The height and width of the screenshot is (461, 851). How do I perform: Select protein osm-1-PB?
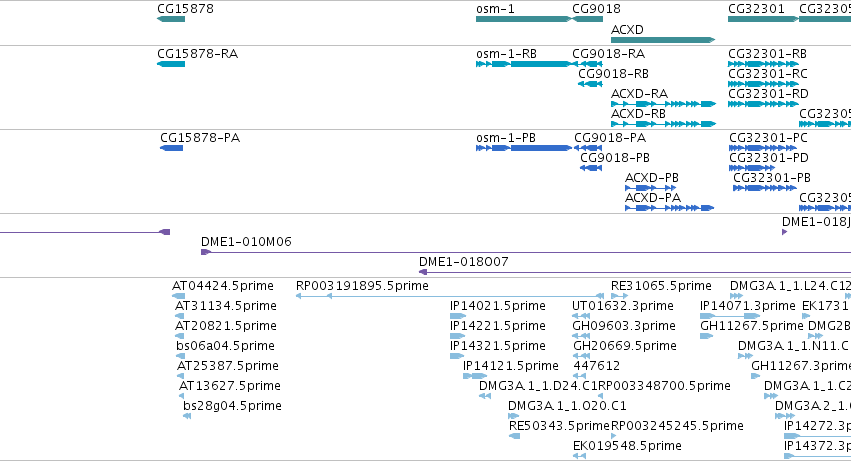[x=524, y=148]
